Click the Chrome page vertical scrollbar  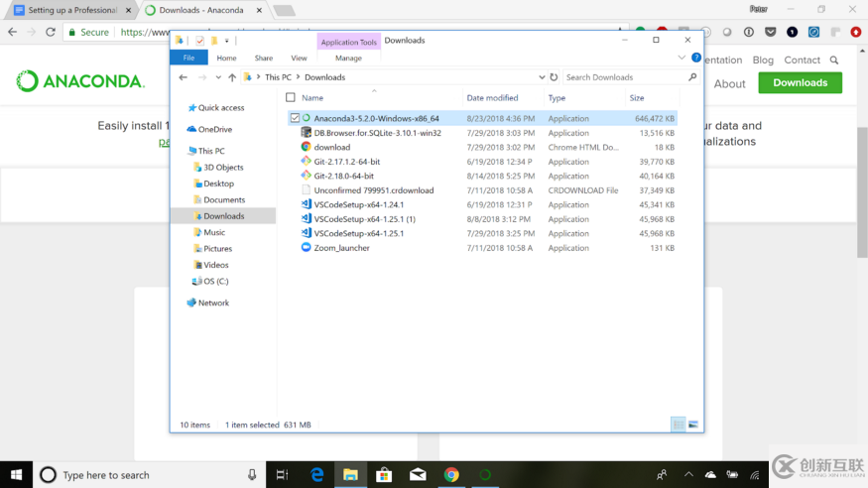(862, 192)
